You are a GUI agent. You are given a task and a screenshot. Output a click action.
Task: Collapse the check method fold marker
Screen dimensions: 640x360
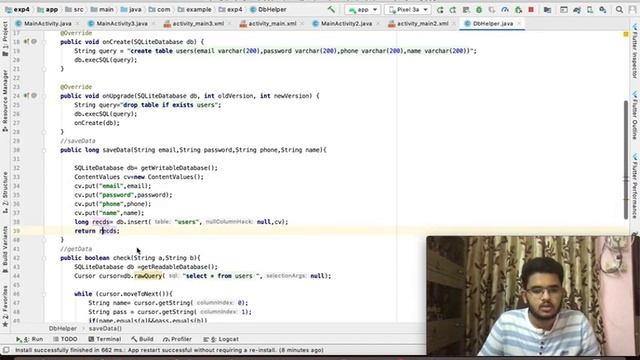click(44, 258)
